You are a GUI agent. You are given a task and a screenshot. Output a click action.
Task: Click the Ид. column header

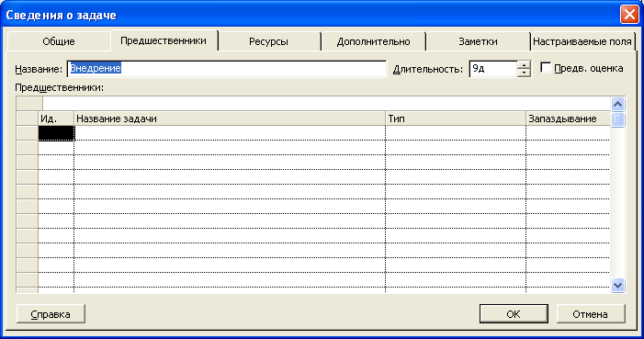point(56,119)
